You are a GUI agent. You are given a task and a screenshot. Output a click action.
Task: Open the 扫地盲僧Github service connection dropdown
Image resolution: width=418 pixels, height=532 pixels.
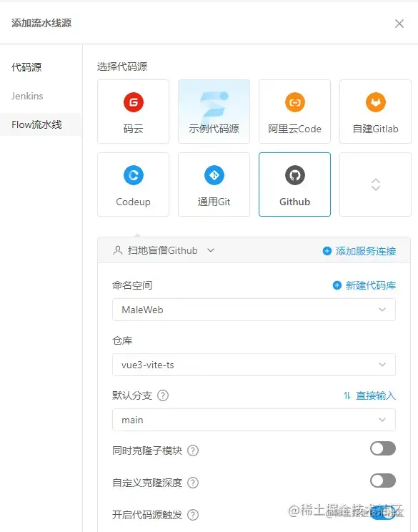pyautogui.click(x=163, y=250)
